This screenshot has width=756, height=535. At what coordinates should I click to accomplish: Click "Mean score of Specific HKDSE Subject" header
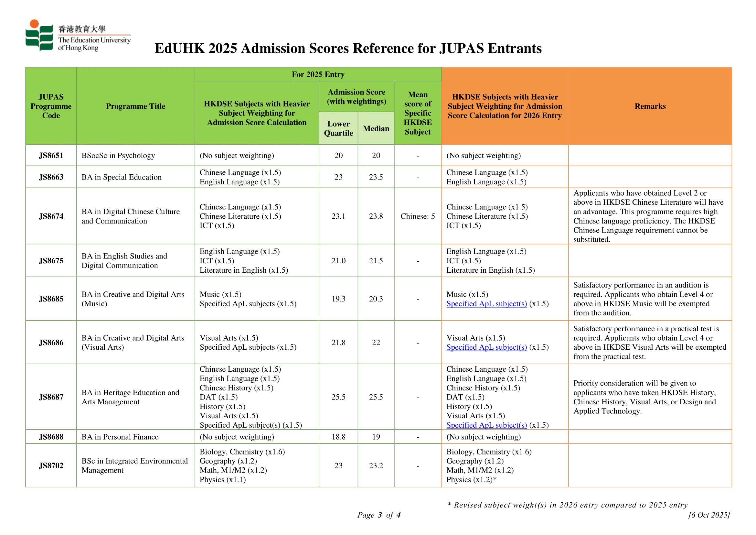(x=418, y=113)
